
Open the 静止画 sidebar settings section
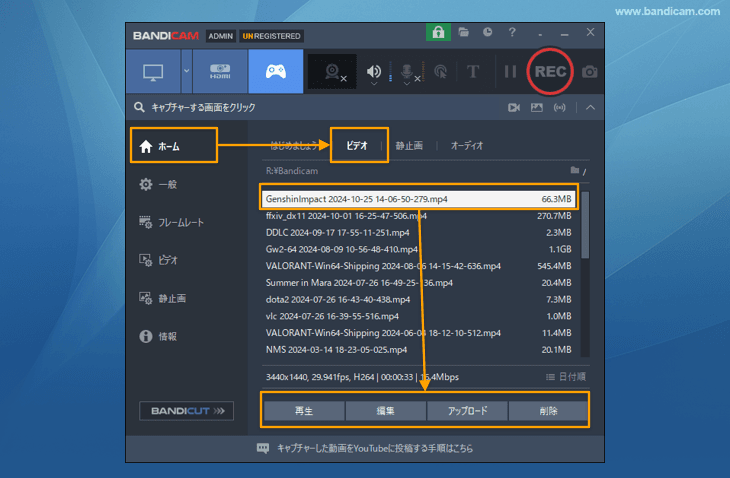(x=162, y=298)
